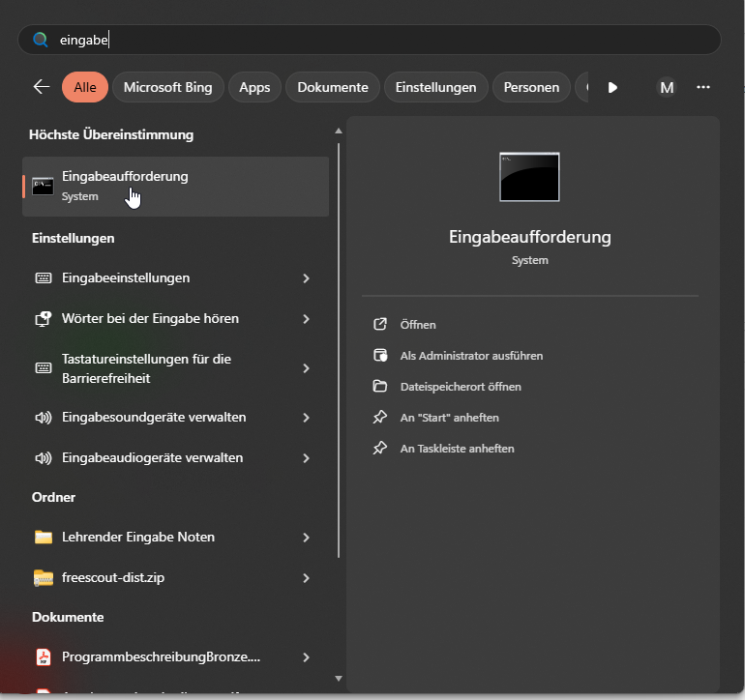
Task: Switch to the Apps filter tab
Action: 254,87
